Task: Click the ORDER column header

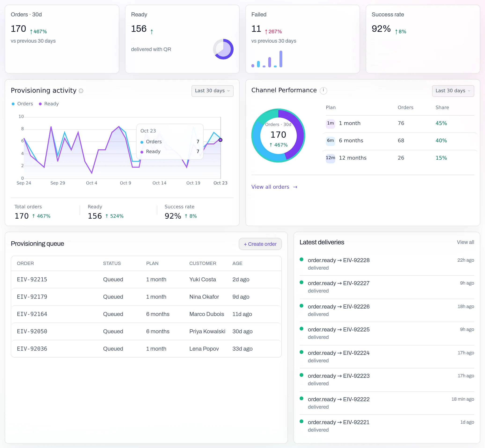Action: coord(25,263)
